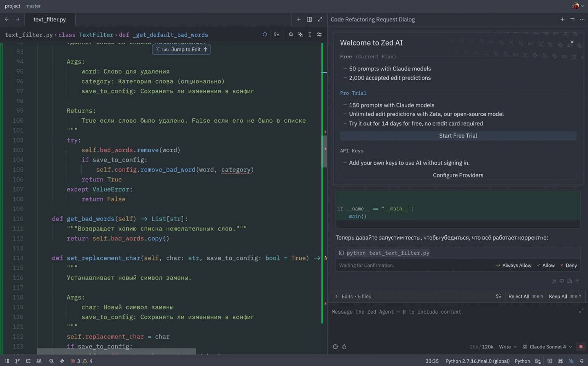The height and width of the screenshot is (366, 588).
Task: Click Allow for python test command
Action: click(546, 266)
